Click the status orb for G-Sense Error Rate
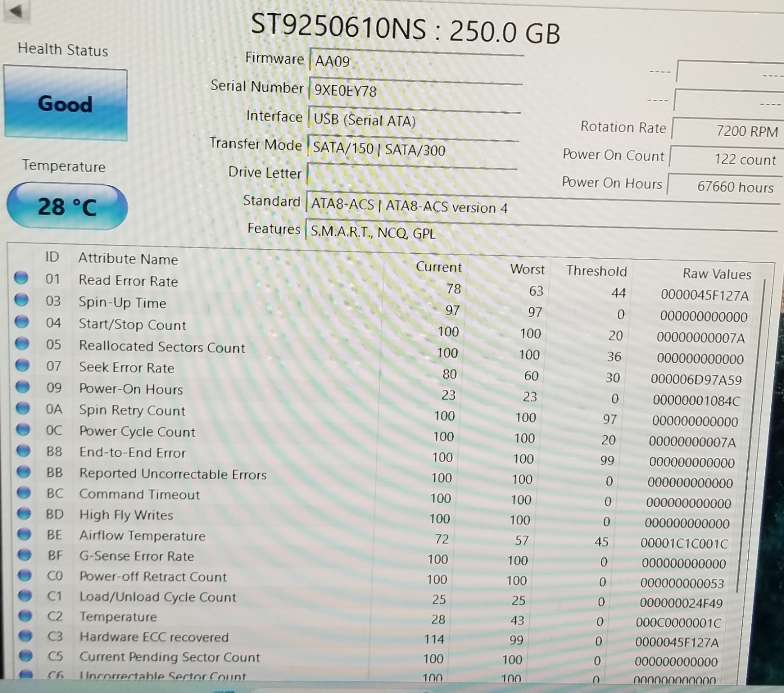Image resolution: width=784 pixels, height=693 pixels. pyautogui.click(x=24, y=555)
